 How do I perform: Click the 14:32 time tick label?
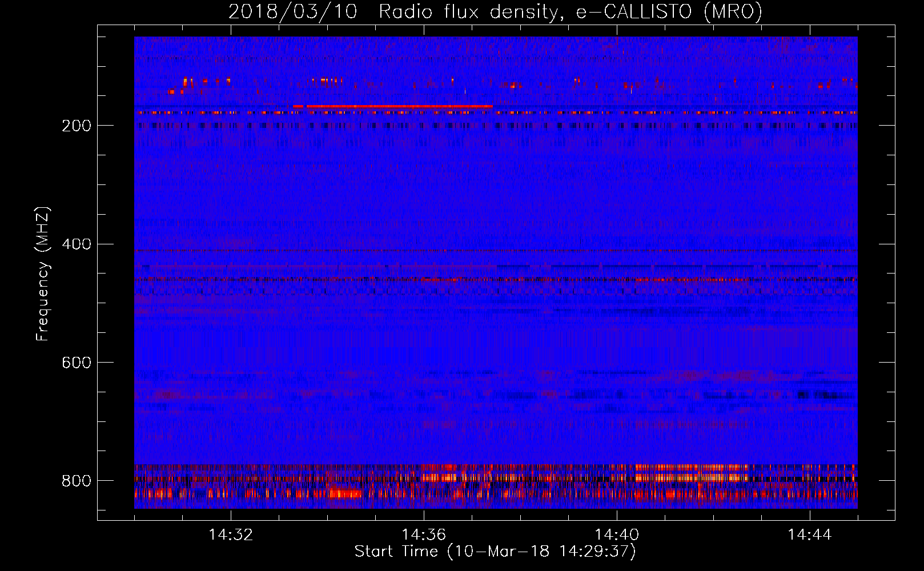coord(231,534)
